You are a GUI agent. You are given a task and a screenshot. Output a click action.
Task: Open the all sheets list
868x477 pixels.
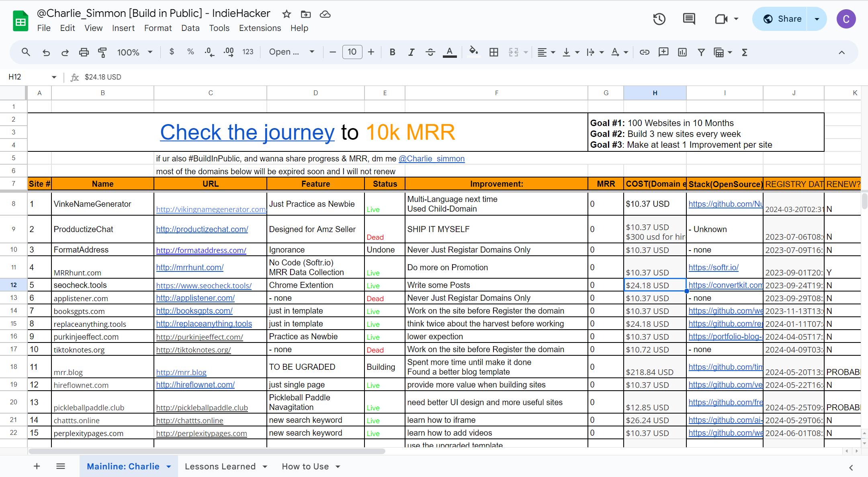[x=61, y=466]
